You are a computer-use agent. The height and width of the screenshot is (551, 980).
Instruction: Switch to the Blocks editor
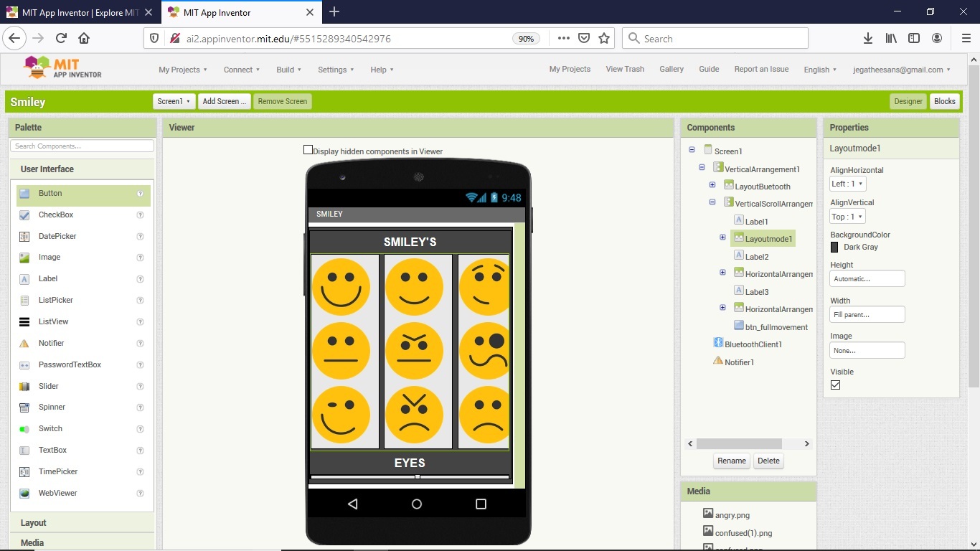tap(945, 101)
